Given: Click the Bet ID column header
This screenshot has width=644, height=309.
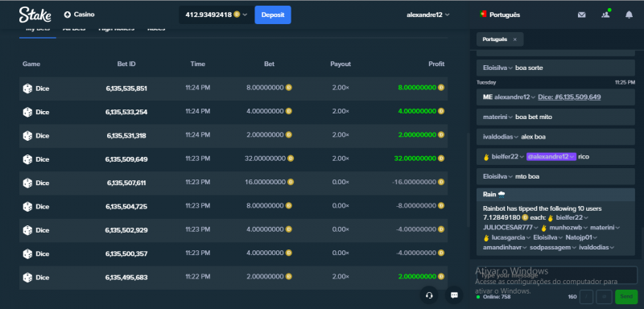Looking at the screenshot, I should [126, 64].
